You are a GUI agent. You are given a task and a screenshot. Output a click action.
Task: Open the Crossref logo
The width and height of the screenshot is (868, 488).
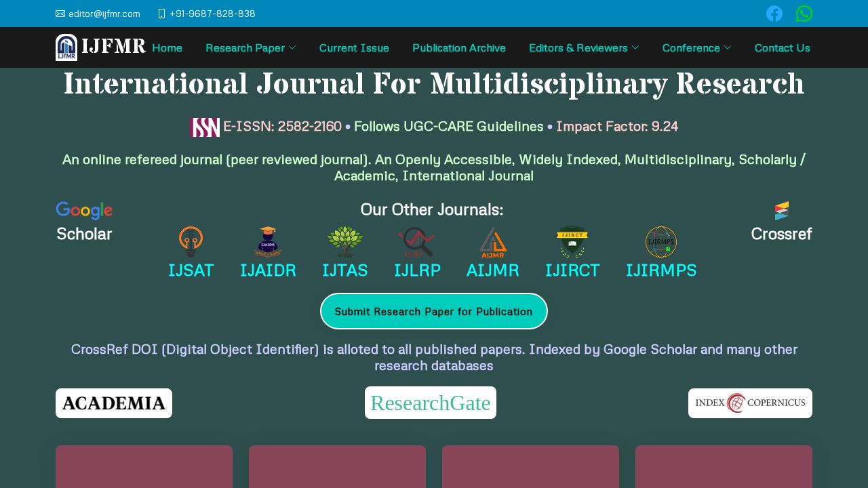[x=781, y=211]
